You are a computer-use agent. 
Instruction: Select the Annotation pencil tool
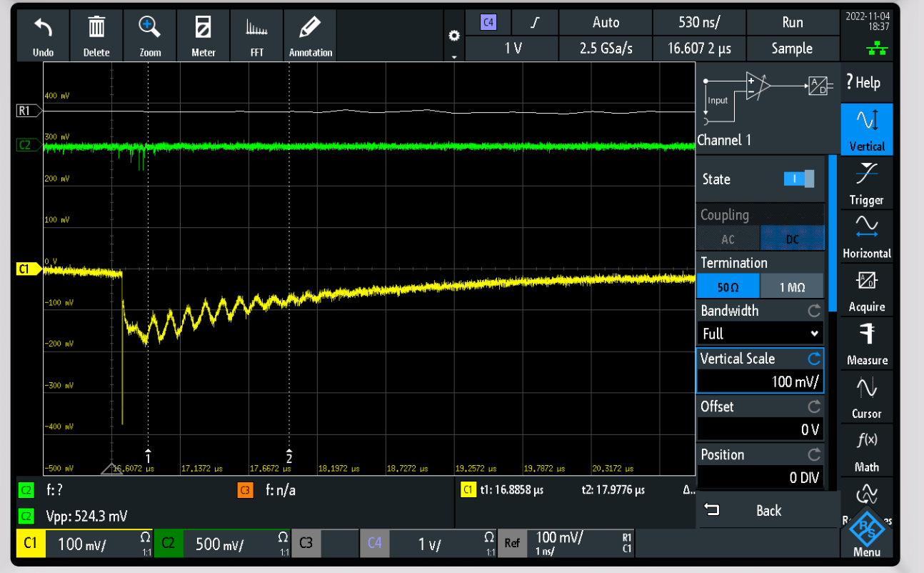point(310,36)
